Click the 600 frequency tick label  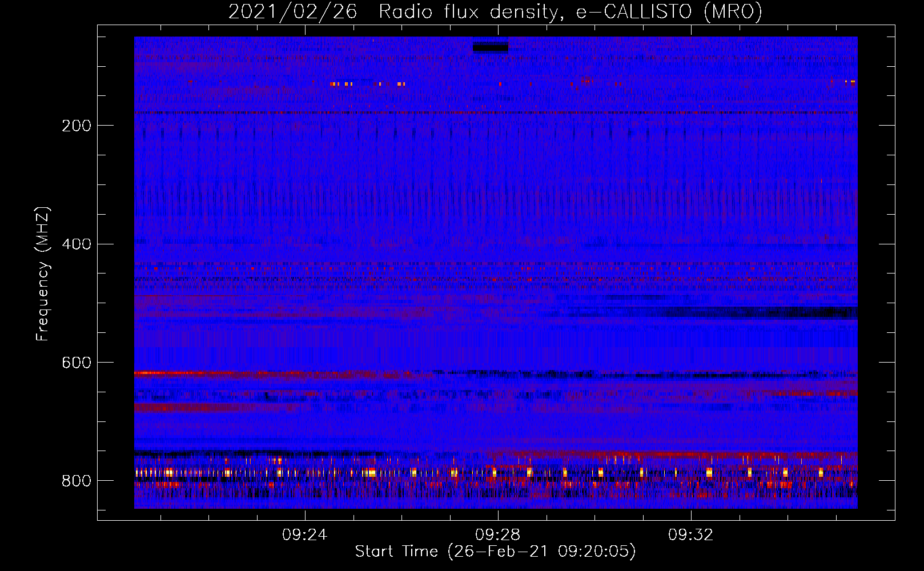coord(77,363)
